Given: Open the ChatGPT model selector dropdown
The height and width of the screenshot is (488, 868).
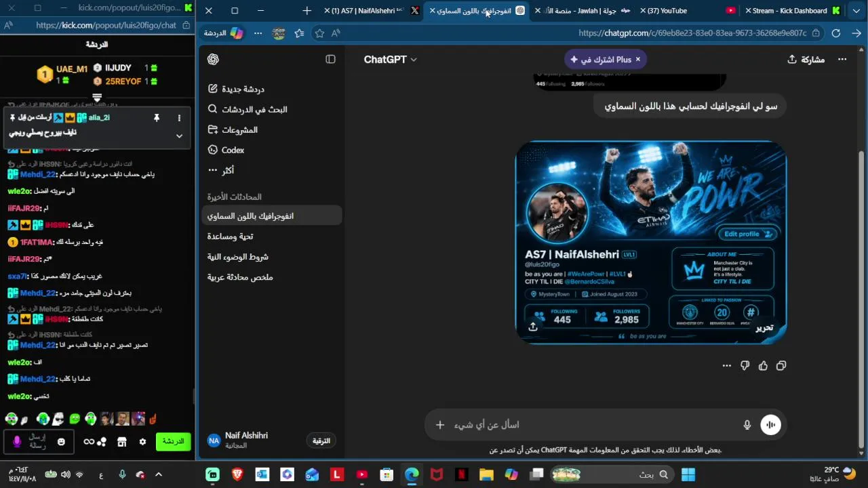Looking at the screenshot, I should pyautogui.click(x=390, y=60).
